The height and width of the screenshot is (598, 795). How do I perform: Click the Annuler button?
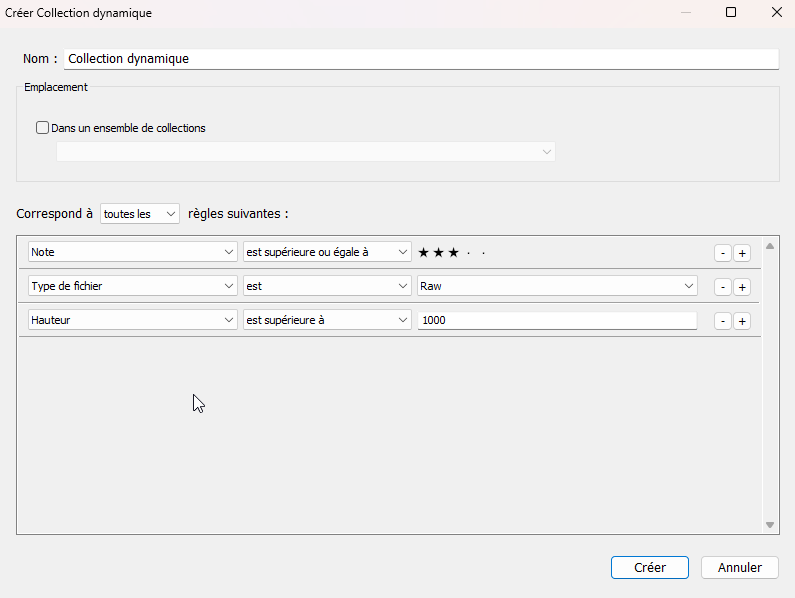pyautogui.click(x=739, y=567)
